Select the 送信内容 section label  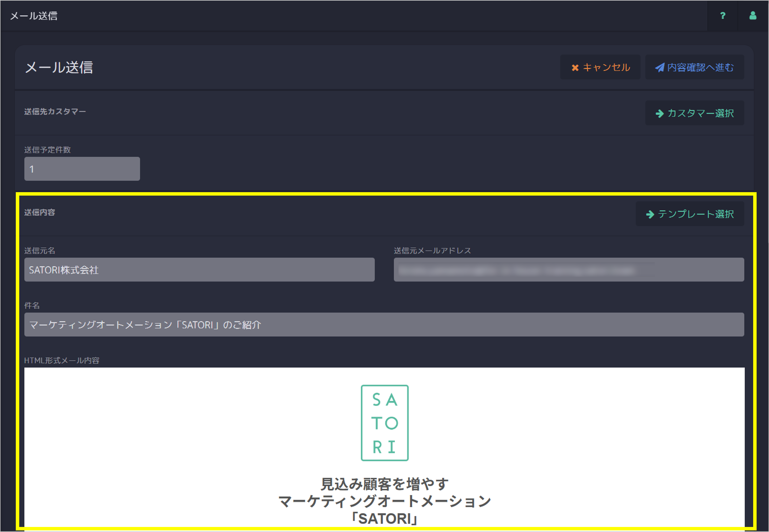(x=40, y=212)
